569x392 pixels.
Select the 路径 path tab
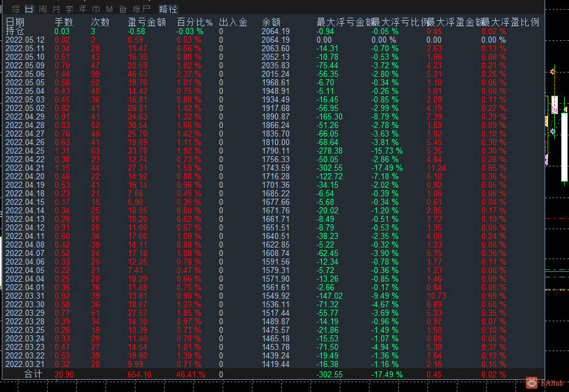coord(168,9)
